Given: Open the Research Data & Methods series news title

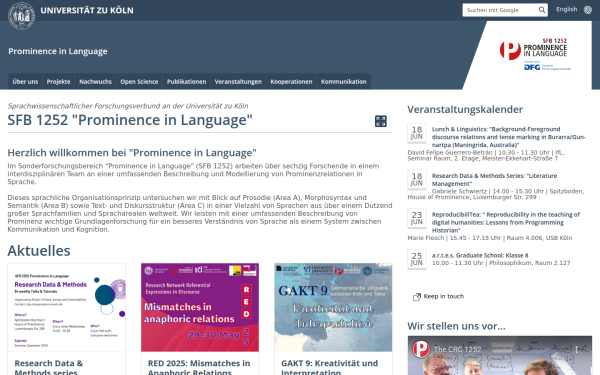Looking at the screenshot, I should 49,368.
